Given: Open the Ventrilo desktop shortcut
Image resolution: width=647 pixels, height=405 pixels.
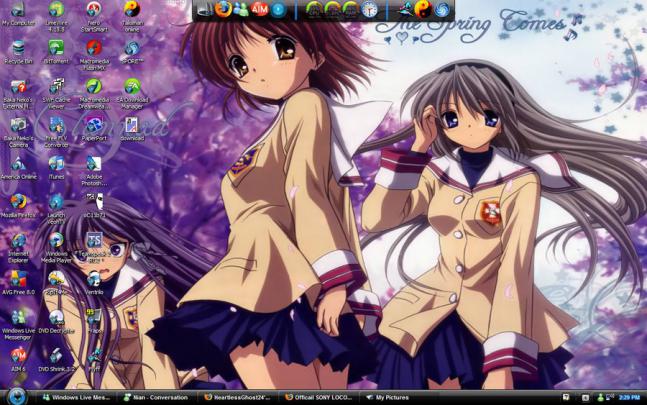Looking at the screenshot, I should 94,283.
